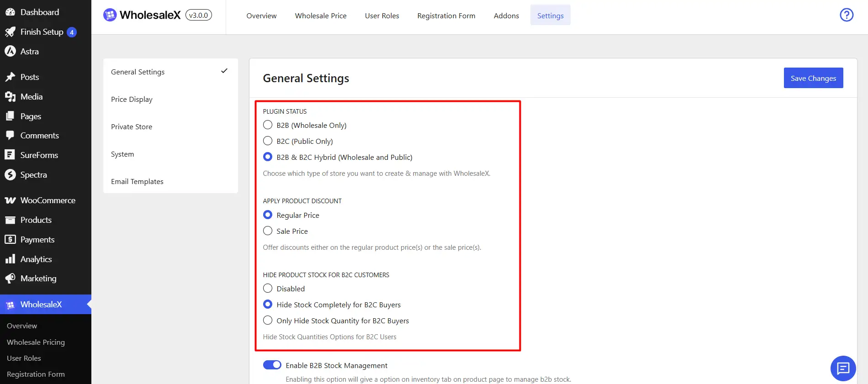Click the WooCommerce menu label
This screenshot has height=384, width=868.
[48, 200]
